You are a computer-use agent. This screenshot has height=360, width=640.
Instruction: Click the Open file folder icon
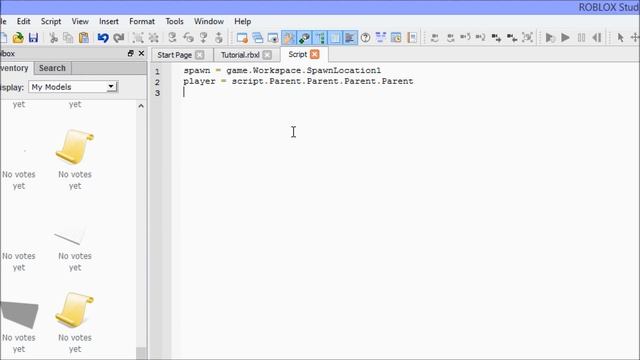(x=18, y=38)
